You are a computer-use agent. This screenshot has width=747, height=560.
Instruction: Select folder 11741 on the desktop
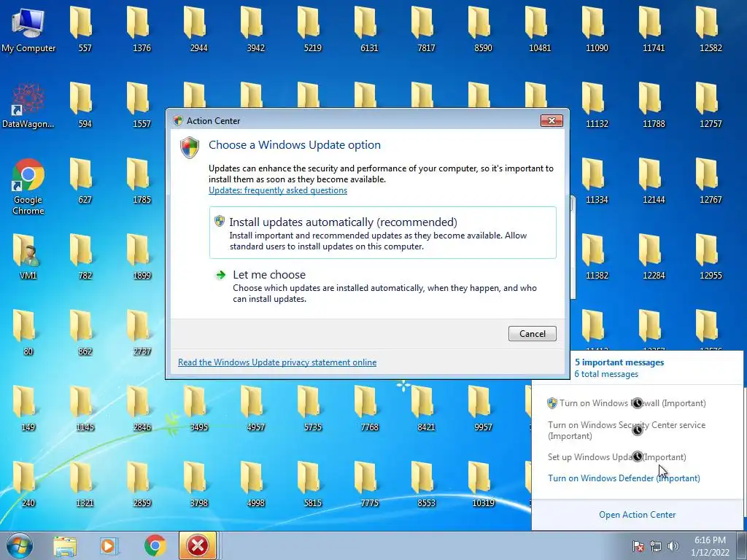click(x=654, y=29)
